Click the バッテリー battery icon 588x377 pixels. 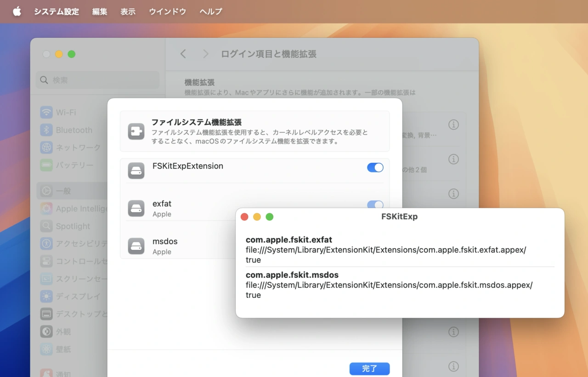point(46,165)
